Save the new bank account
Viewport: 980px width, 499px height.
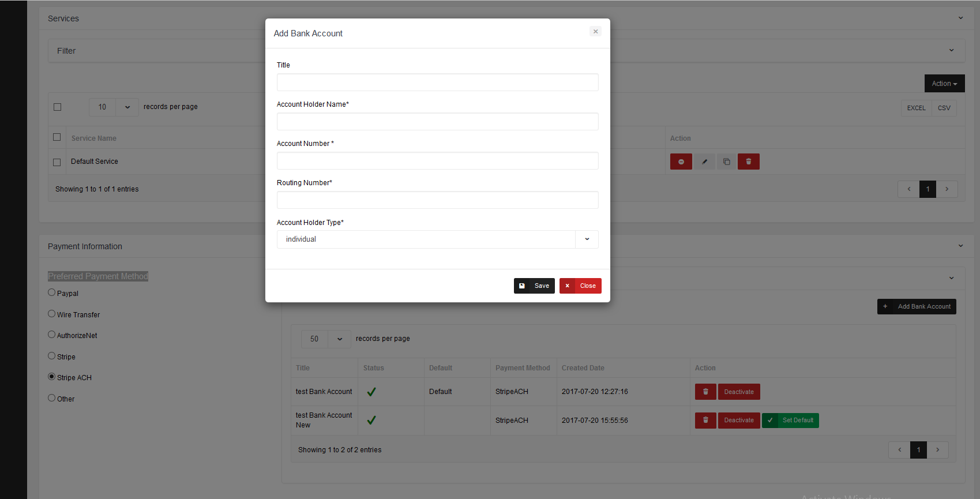tap(534, 286)
